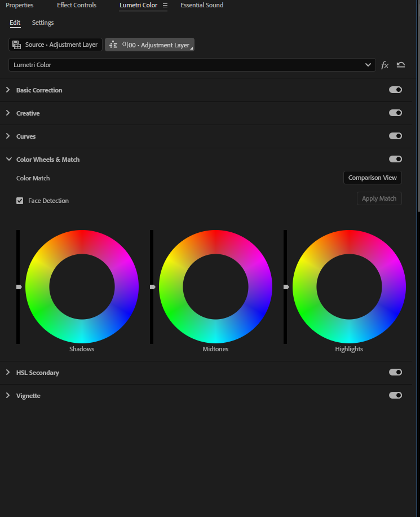This screenshot has height=517, width=420.
Task: Expand the Curves section
Action: 8,136
